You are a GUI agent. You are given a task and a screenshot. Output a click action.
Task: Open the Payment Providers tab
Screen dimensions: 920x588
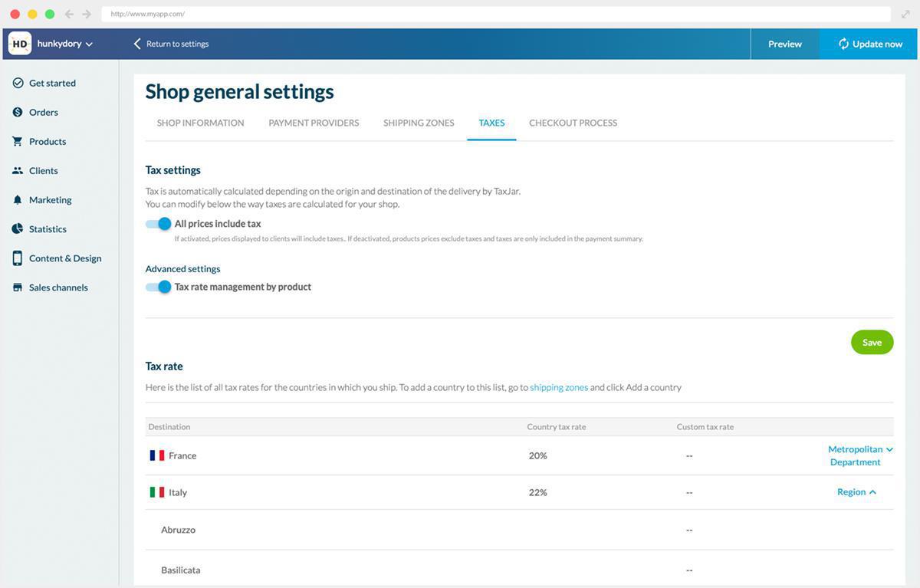pyautogui.click(x=314, y=123)
